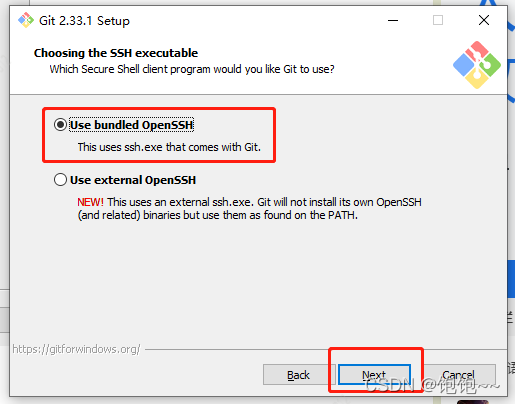Click the "Which Secure Shell client program" subtitle

point(192,69)
